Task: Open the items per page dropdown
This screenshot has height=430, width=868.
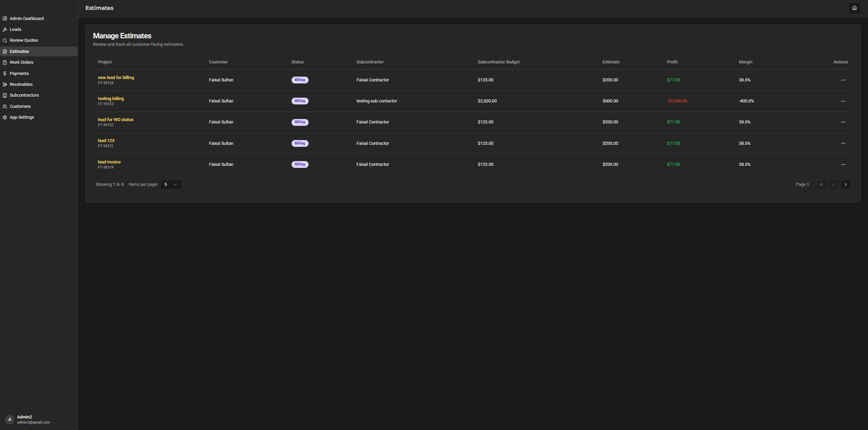Action: [x=171, y=184]
